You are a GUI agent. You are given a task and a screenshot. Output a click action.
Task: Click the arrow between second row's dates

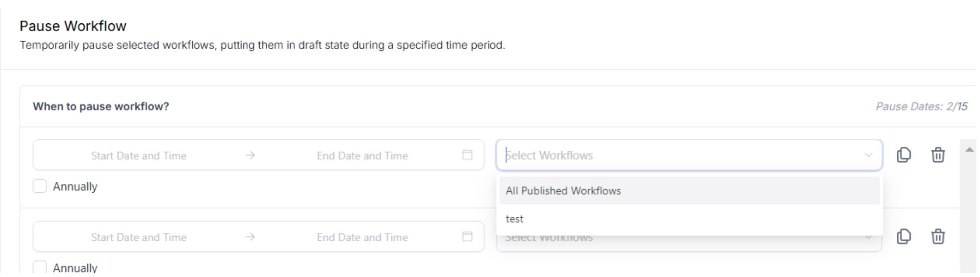coord(250,237)
